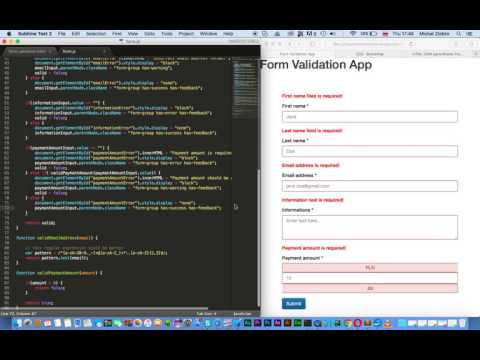Viewport: 480px width, 360px height.
Task: Click the .00 addon below payment field
Action: click(x=370, y=288)
